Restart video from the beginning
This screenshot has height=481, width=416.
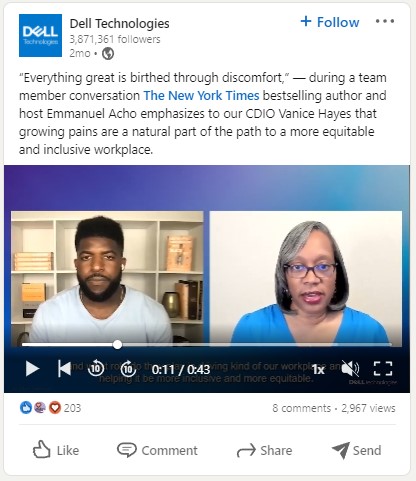tap(64, 368)
